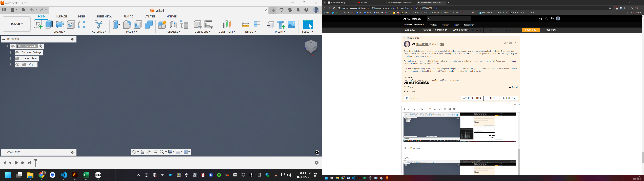This screenshot has height=181, width=644.
Task: Click the Accept Solution button in forum
Action: pyautogui.click(x=472, y=98)
